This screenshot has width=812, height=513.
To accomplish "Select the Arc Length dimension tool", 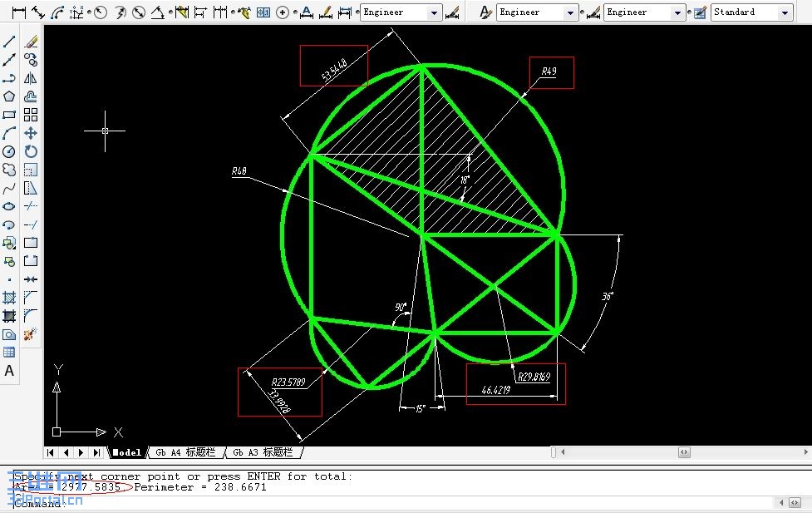I will coord(57,12).
